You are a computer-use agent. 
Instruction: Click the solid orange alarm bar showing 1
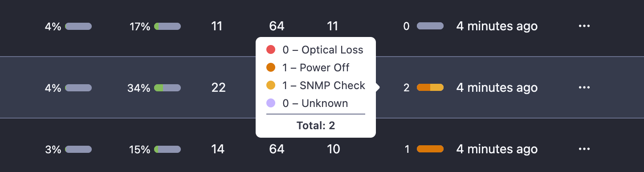click(430, 149)
